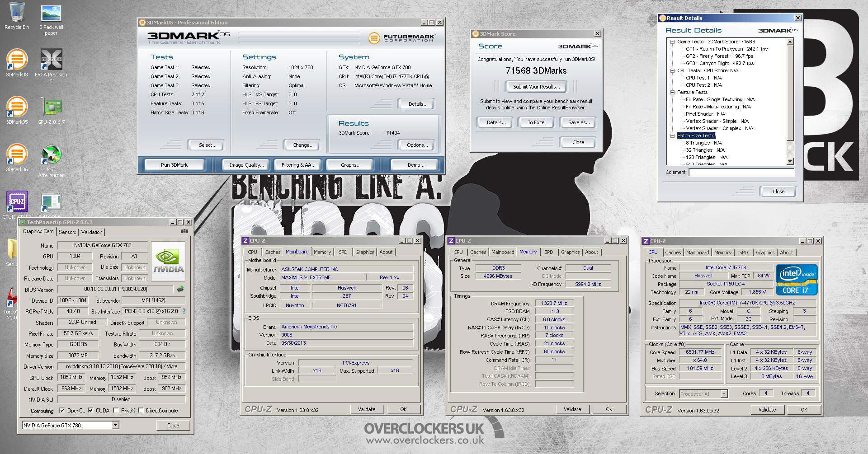Screen dimensions: 868x454
Task: Open the NVIDIA GeForce GTX 780 dropdown
Action: (x=116, y=425)
